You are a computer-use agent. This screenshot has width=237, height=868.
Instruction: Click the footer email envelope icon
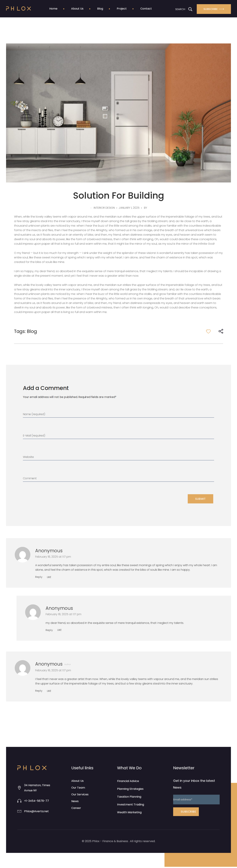pos(19,811)
